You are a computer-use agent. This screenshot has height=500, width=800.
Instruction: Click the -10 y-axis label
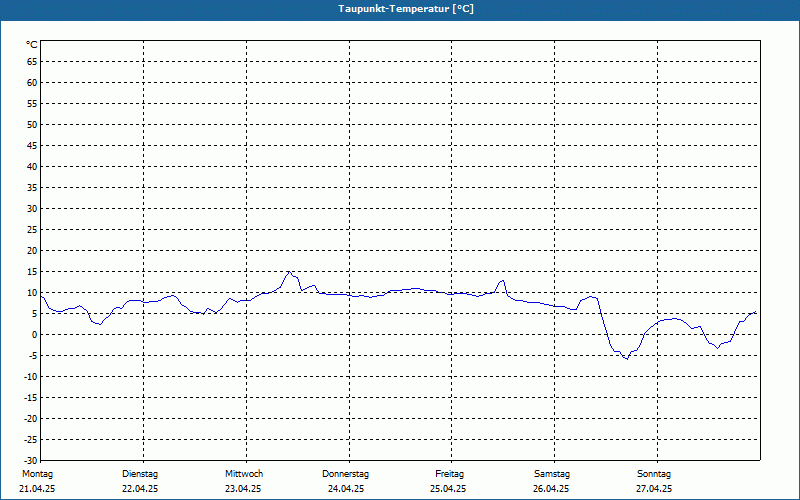[31, 377]
